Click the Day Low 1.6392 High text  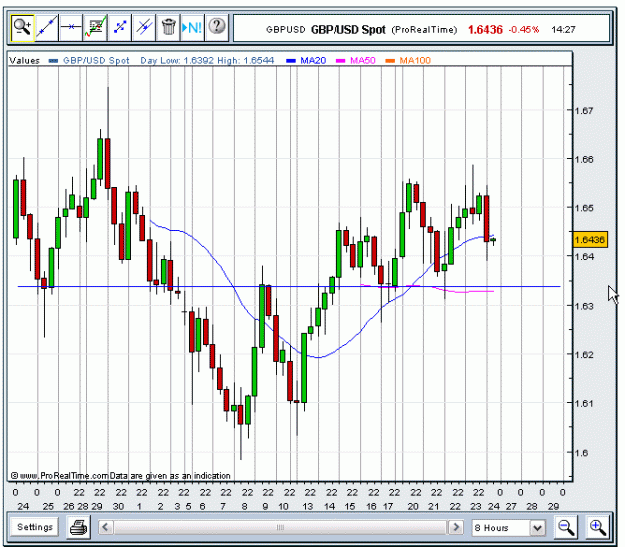coord(207,61)
